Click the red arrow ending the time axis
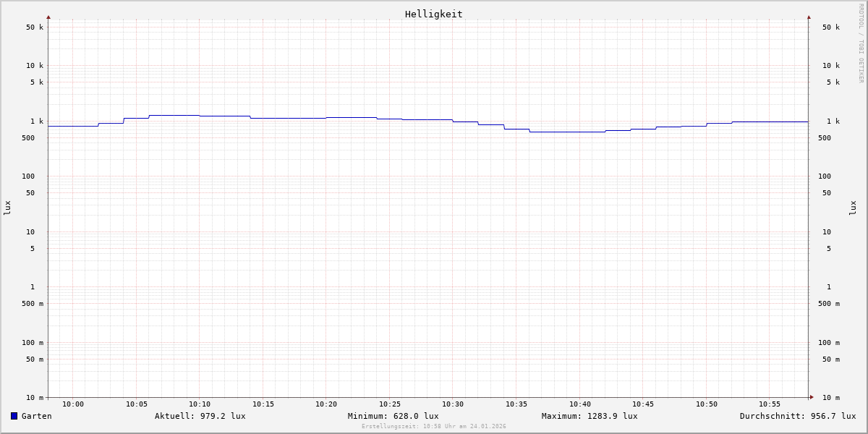The image size is (868, 434). pos(812,397)
